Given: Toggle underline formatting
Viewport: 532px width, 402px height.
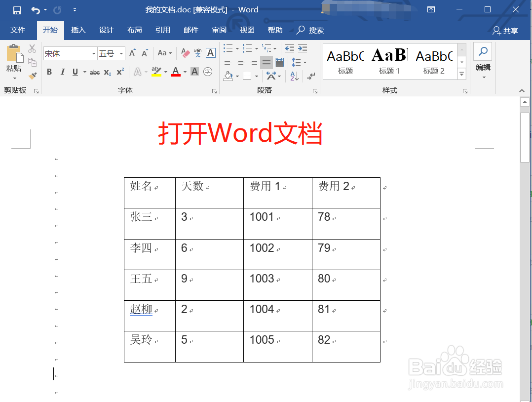Looking at the screenshot, I should [75, 72].
